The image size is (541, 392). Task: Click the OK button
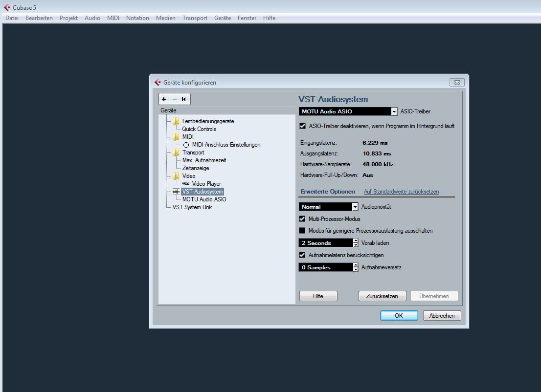point(399,315)
